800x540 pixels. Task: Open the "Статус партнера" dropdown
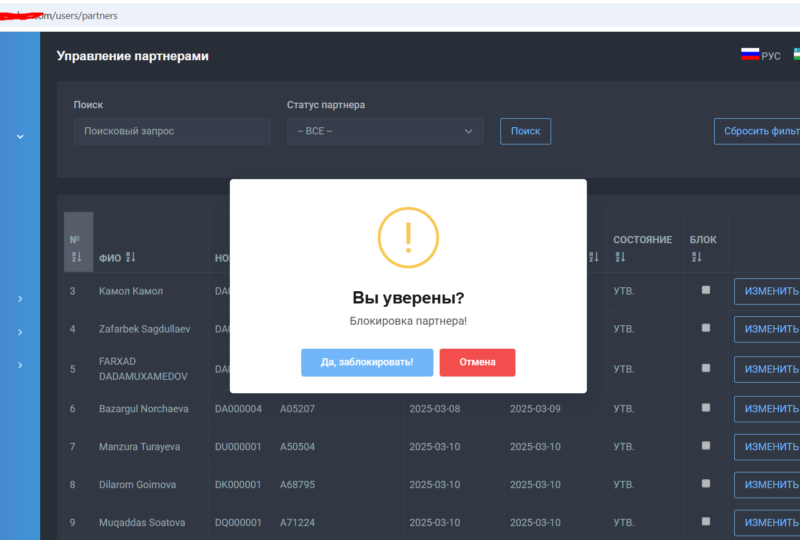coord(385,131)
